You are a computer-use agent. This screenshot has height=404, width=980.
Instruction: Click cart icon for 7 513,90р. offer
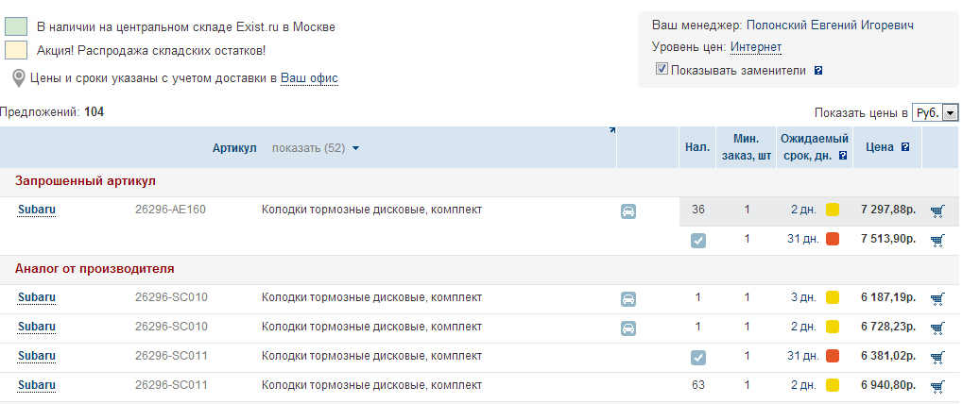point(937,240)
